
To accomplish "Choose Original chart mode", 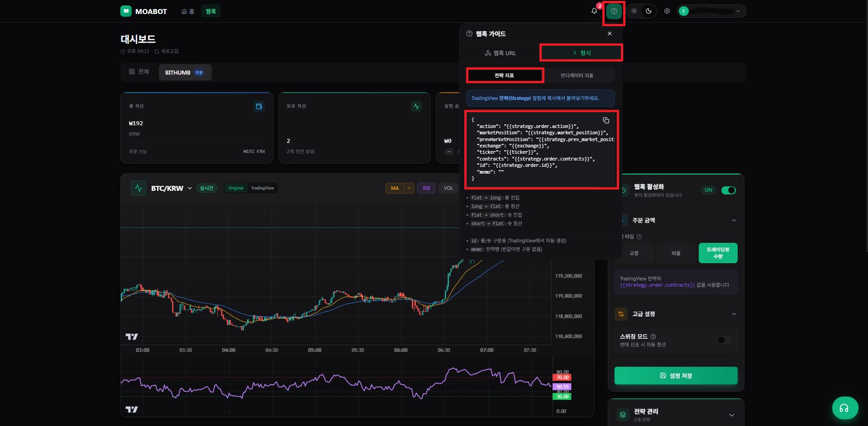I will [236, 188].
